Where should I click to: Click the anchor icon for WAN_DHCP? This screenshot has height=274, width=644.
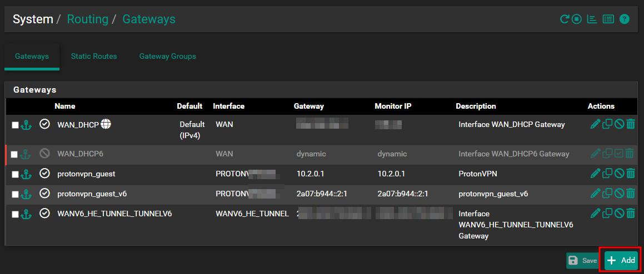pyautogui.click(x=26, y=125)
